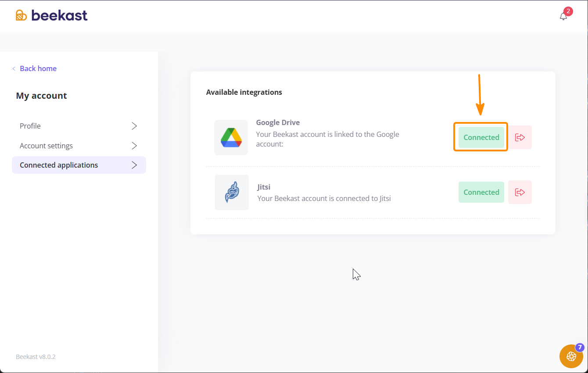Click the Beekast v8.0.2 version label

click(x=36, y=357)
